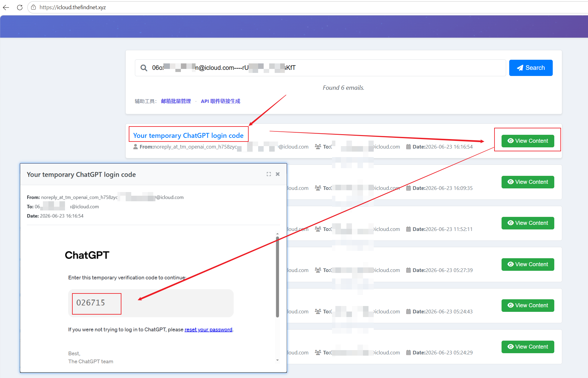View content of the 16:09:35 email
The image size is (588, 378).
[x=528, y=182]
